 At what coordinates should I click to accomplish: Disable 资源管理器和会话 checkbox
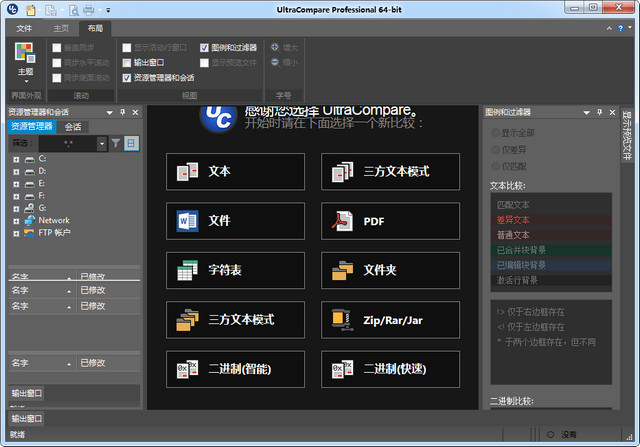pos(127,77)
